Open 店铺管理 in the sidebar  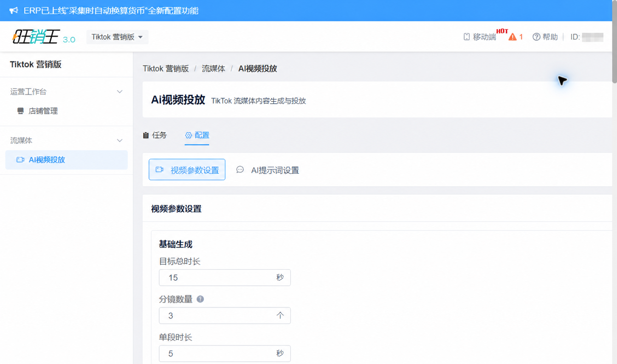point(43,111)
